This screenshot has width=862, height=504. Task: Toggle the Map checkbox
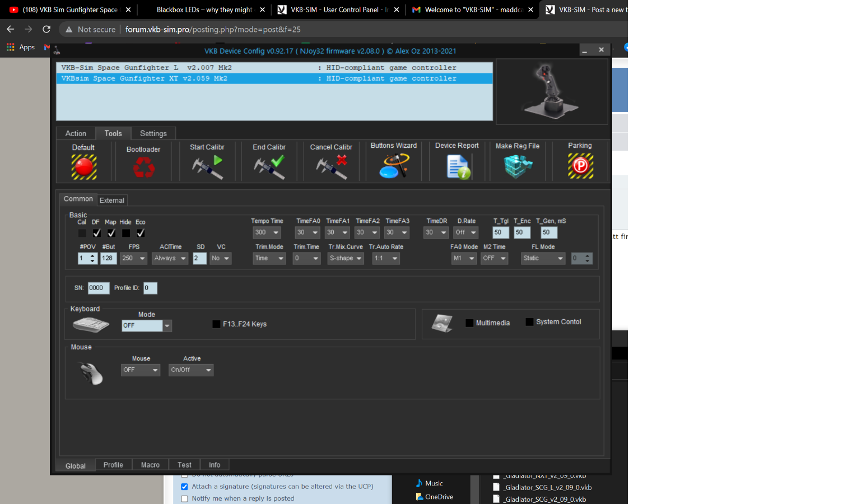111,233
